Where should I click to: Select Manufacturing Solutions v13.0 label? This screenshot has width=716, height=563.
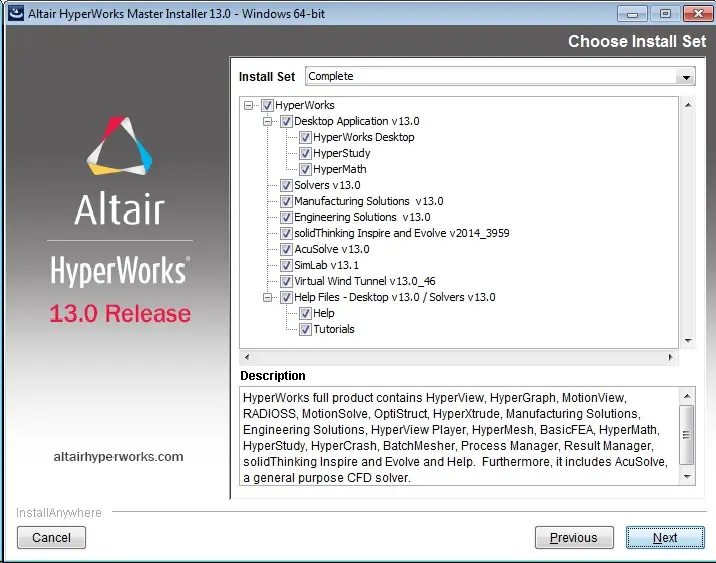(x=369, y=201)
